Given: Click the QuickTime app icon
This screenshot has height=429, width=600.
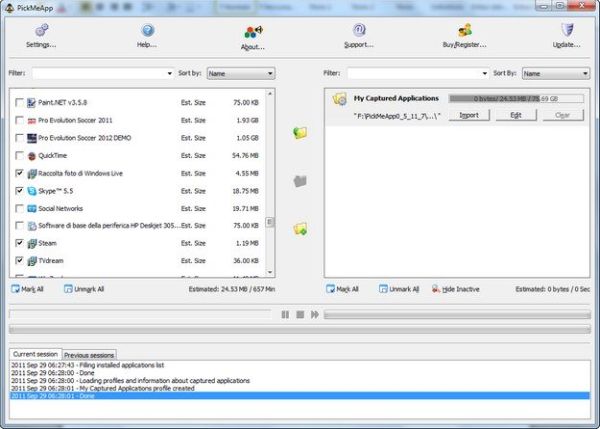Looking at the screenshot, I should click(x=32, y=156).
